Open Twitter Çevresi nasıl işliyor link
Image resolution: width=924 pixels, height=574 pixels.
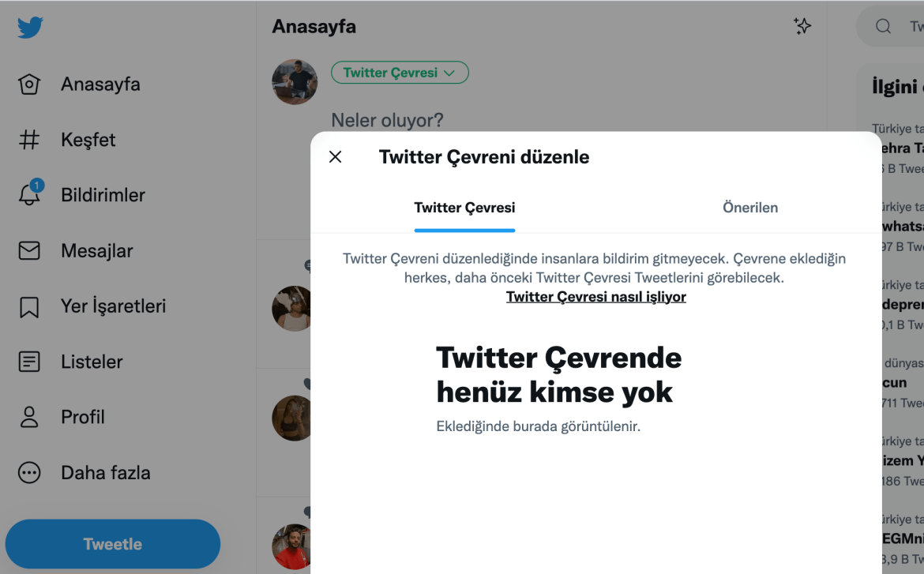[595, 296]
